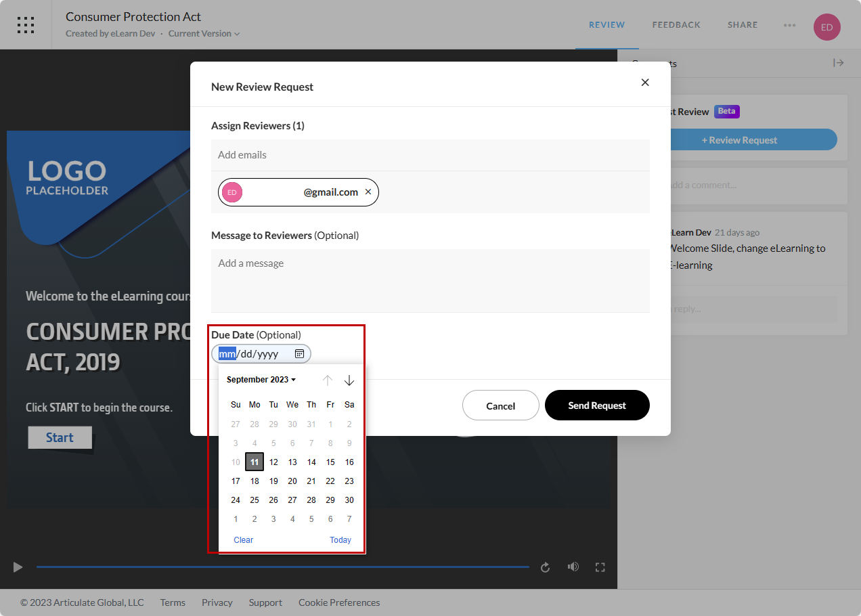
Task: Click the course progress seek bar
Action: click(x=283, y=567)
